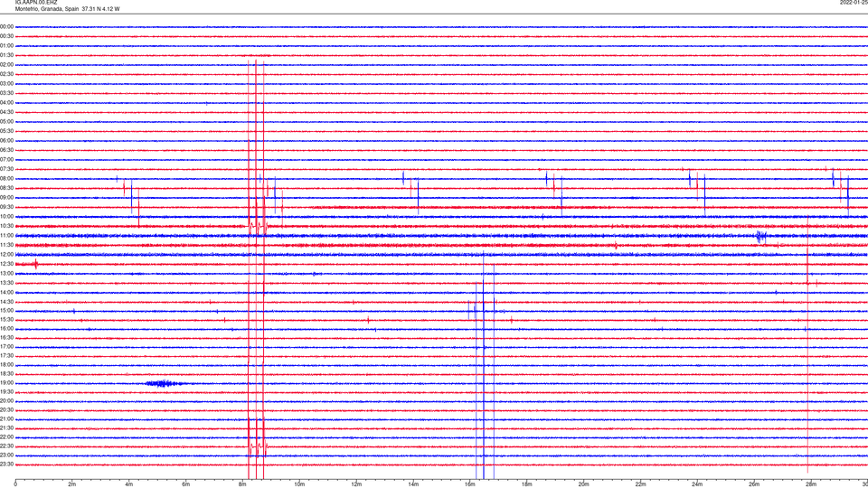
Task: Click the 21:00 time label
Action: (x=6, y=419)
